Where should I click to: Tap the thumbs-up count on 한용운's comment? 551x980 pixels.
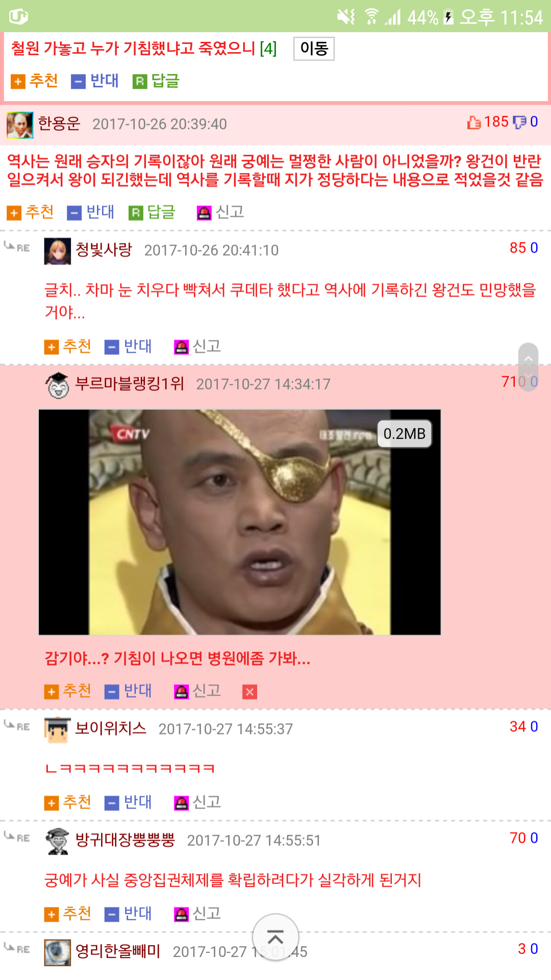tap(488, 122)
